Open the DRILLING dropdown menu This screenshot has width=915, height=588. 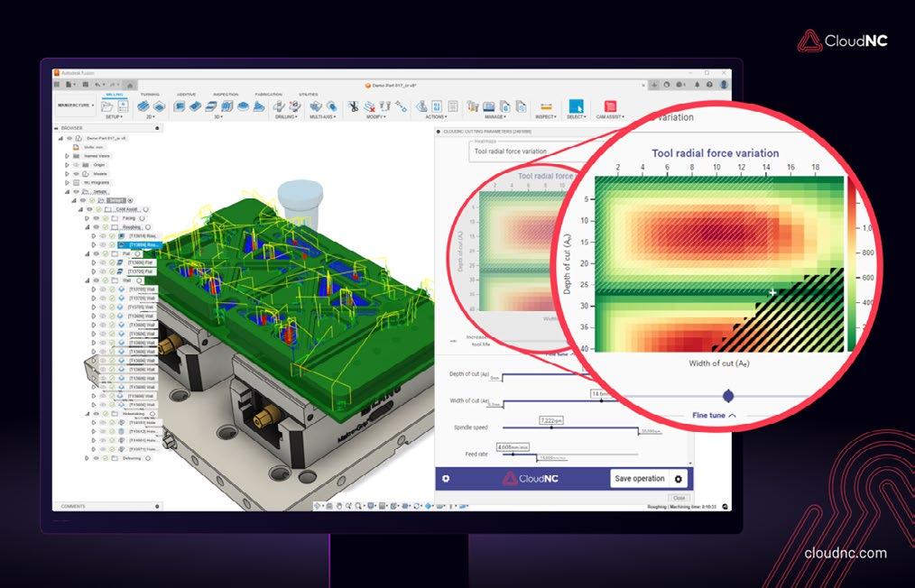(x=286, y=116)
